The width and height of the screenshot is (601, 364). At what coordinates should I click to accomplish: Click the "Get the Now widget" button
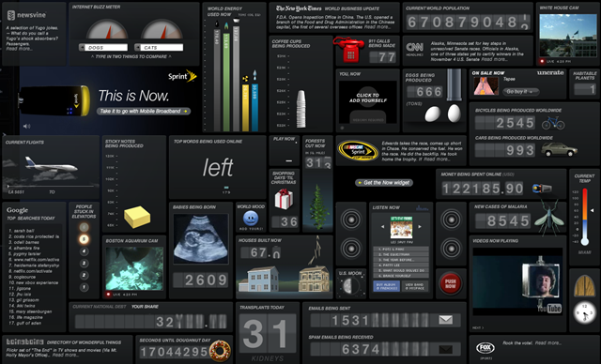point(384,183)
